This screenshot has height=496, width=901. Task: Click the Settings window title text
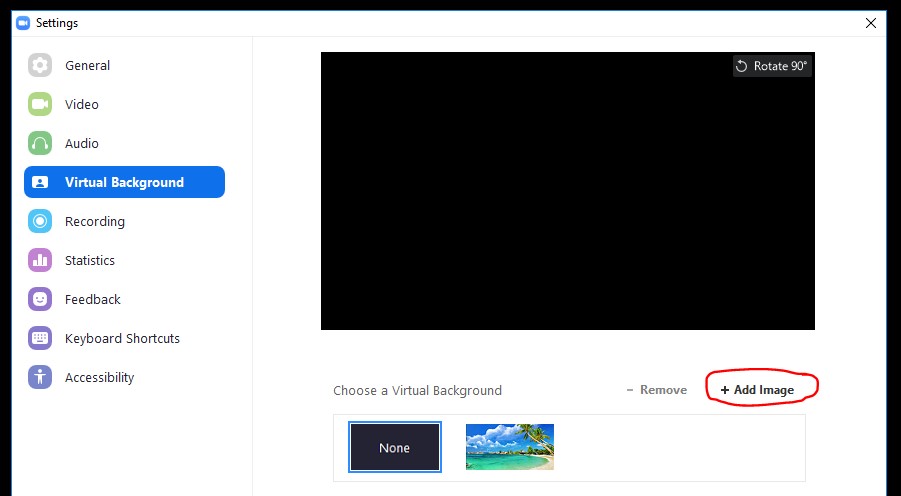[x=57, y=23]
